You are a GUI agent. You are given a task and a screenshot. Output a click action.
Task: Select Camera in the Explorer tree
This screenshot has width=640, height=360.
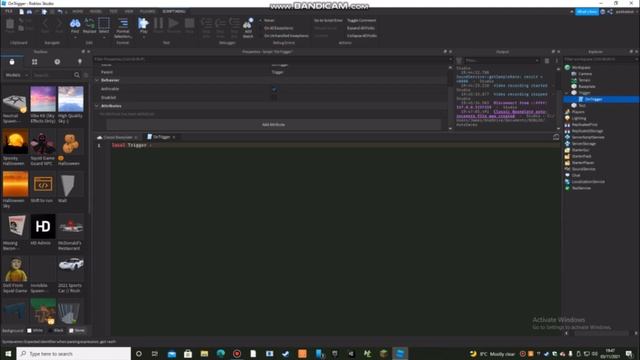click(x=584, y=74)
